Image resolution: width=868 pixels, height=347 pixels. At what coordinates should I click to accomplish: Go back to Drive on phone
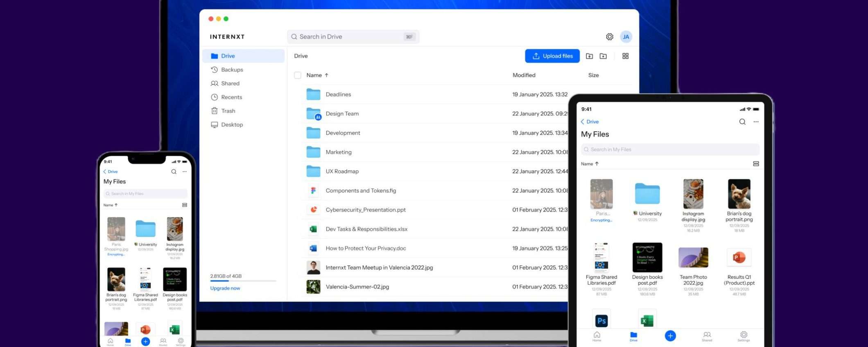coord(111,171)
